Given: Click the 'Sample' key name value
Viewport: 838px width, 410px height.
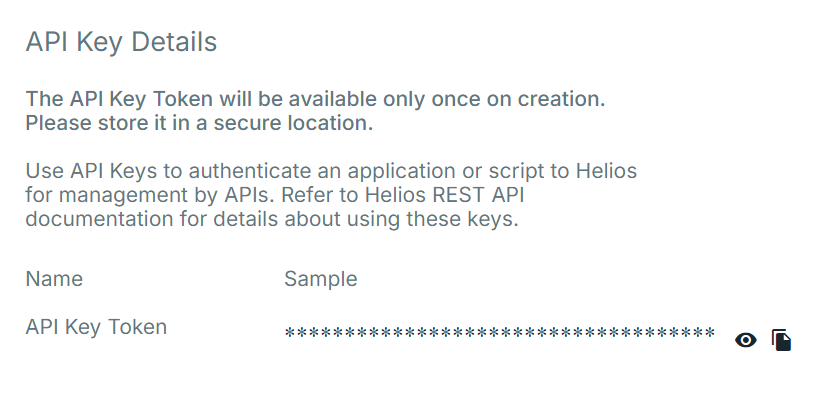Looking at the screenshot, I should click(x=321, y=279).
